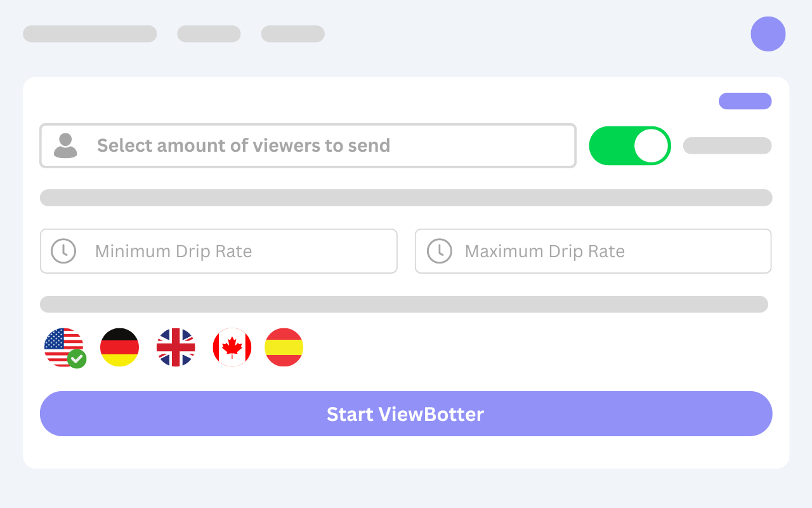Image resolution: width=812 pixels, height=508 pixels.
Task: Click the viewer person icon
Action: coord(65,145)
